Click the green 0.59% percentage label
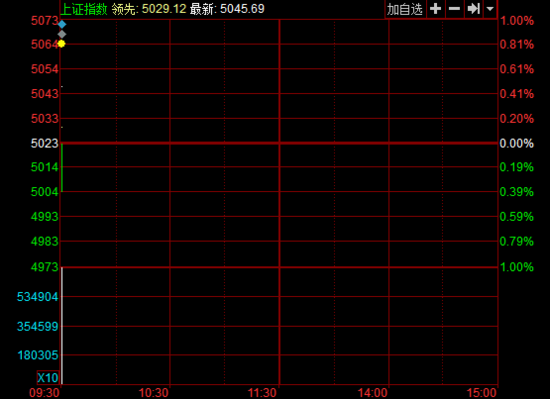 point(516,217)
